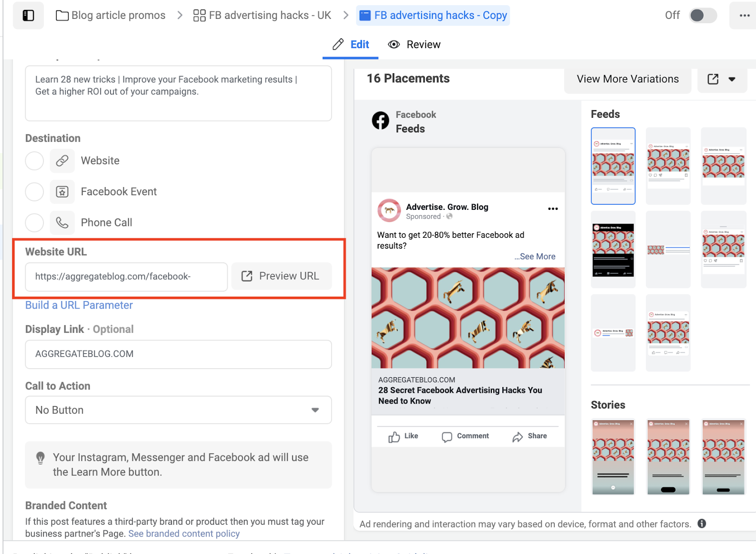The height and width of the screenshot is (554, 756).
Task: Click the Comment icon in ad preview
Action: (x=447, y=437)
